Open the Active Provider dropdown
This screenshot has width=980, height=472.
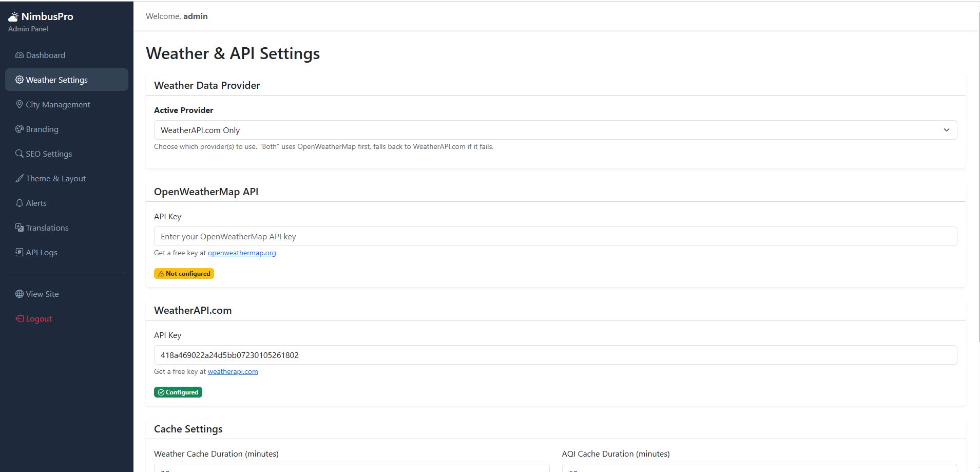pyautogui.click(x=554, y=130)
